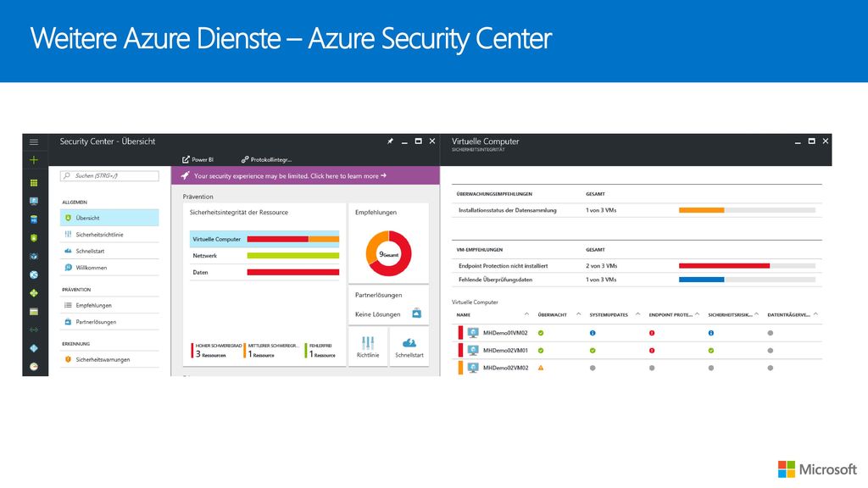Viewport: 868px width, 488px height.
Task: Open the storage card rail icon
Action: click(x=34, y=312)
